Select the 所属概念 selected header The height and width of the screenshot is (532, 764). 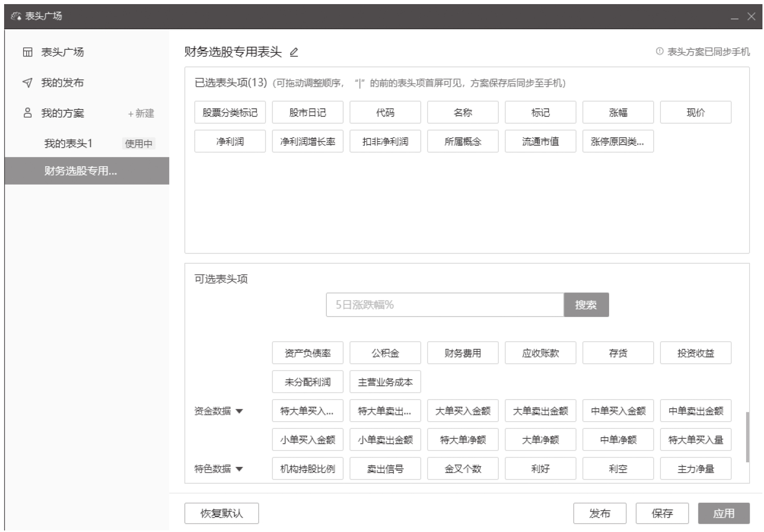pos(463,142)
